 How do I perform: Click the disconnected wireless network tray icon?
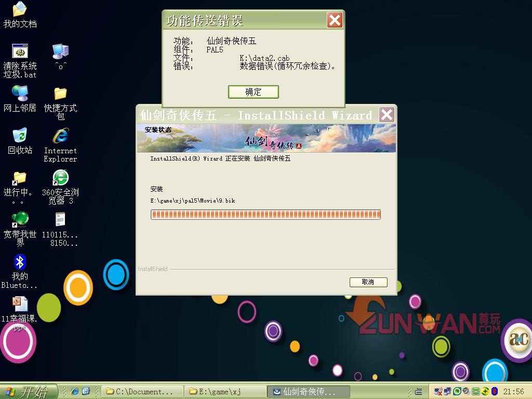438,392
